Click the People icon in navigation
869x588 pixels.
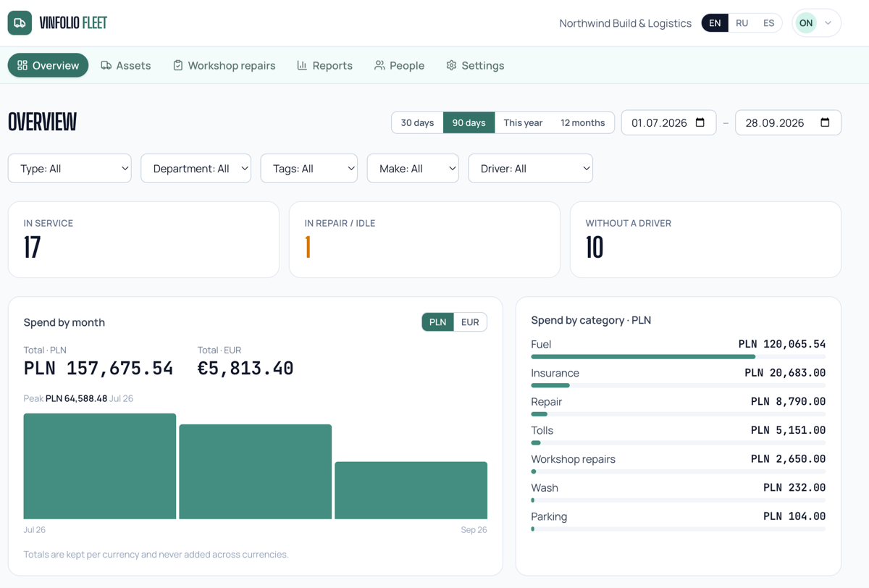tap(379, 65)
